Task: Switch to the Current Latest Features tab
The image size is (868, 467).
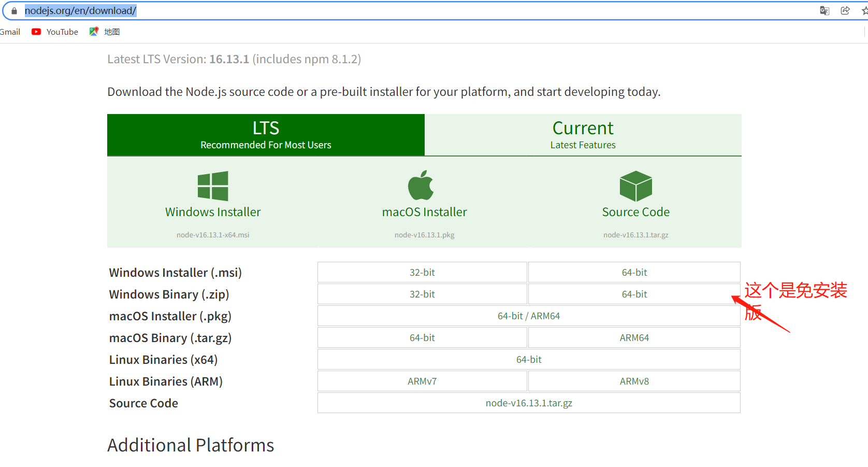Action: pos(583,135)
